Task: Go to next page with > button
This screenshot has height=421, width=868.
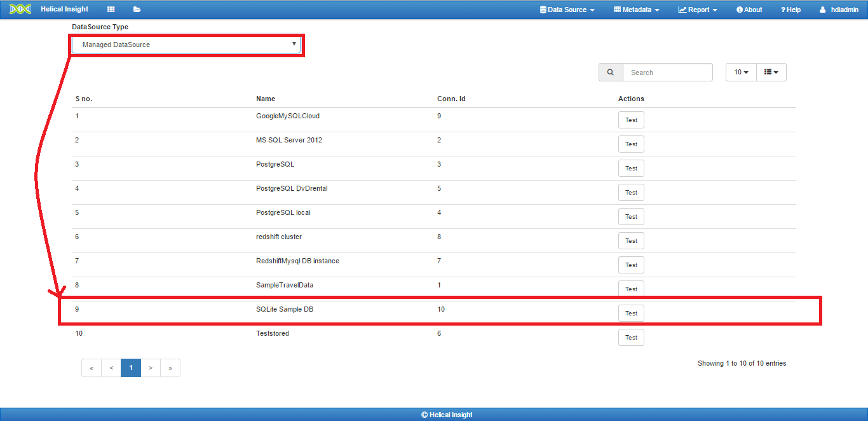Action: 151,368
